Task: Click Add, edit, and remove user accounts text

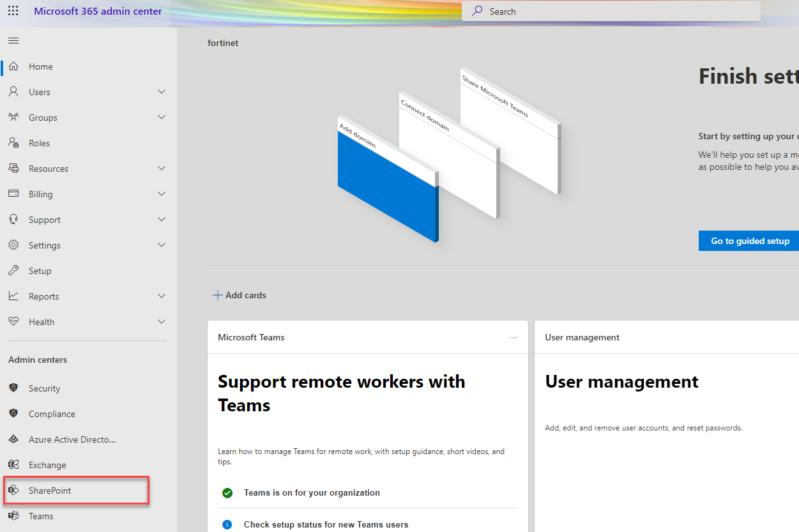Action: tap(644, 428)
